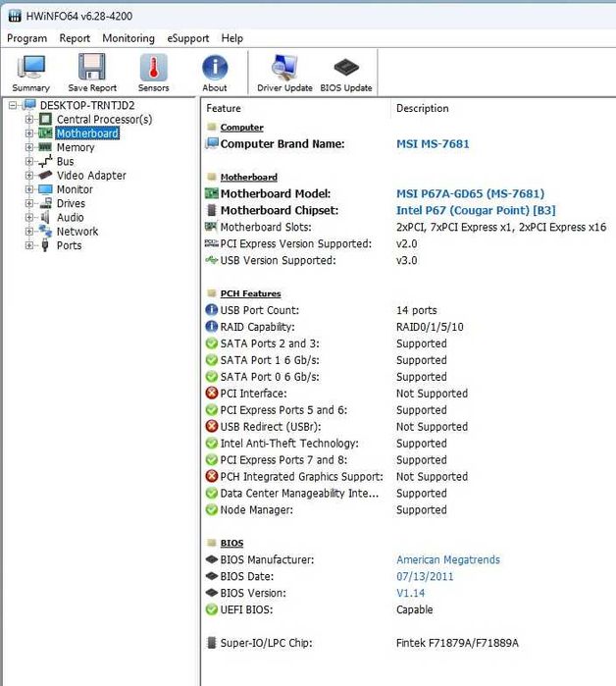This screenshot has height=686, width=616.
Task: Open the eSupport menu
Action: point(187,38)
